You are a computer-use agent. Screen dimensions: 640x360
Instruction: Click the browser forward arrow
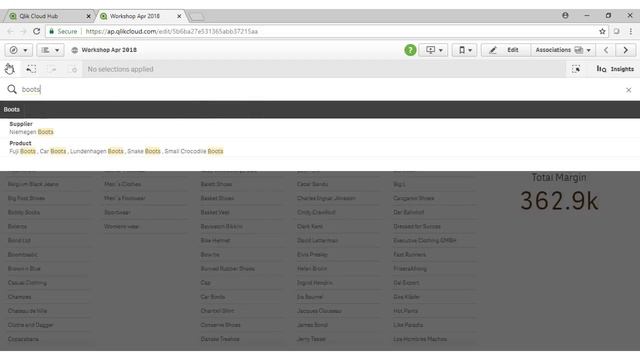pyautogui.click(x=23, y=31)
